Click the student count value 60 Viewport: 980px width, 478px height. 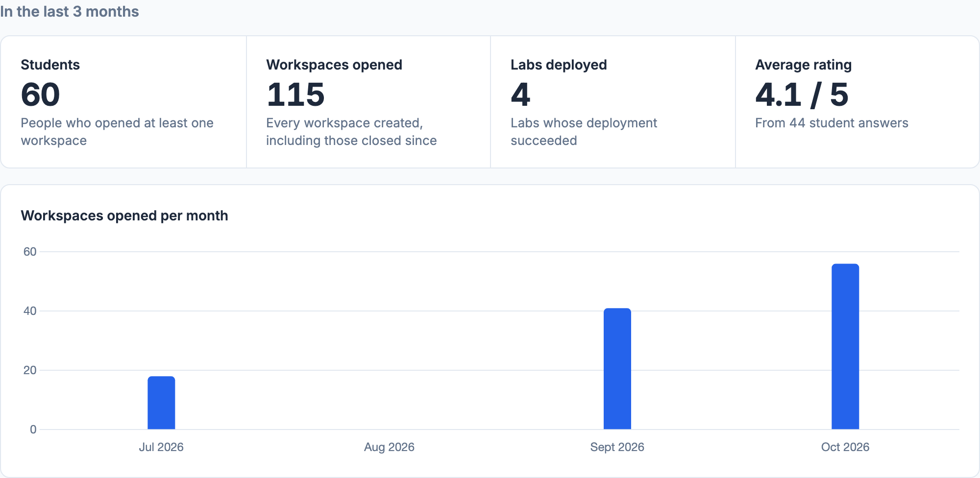tap(40, 94)
